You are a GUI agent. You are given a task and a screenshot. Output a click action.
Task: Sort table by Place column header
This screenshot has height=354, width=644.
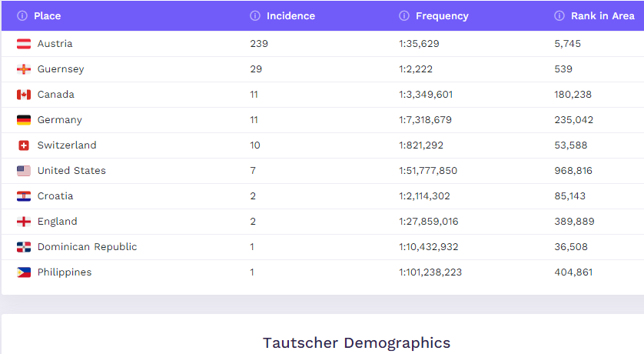[x=47, y=15]
